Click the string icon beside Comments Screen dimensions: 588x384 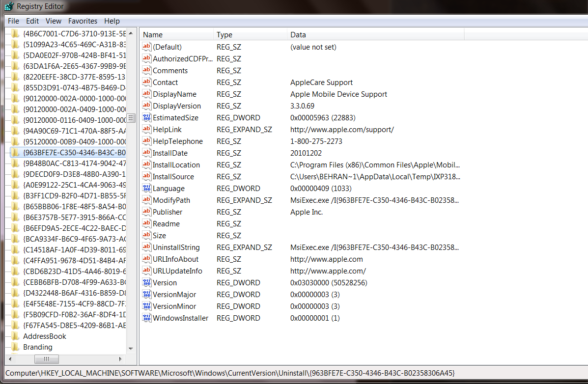tap(146, 71)
